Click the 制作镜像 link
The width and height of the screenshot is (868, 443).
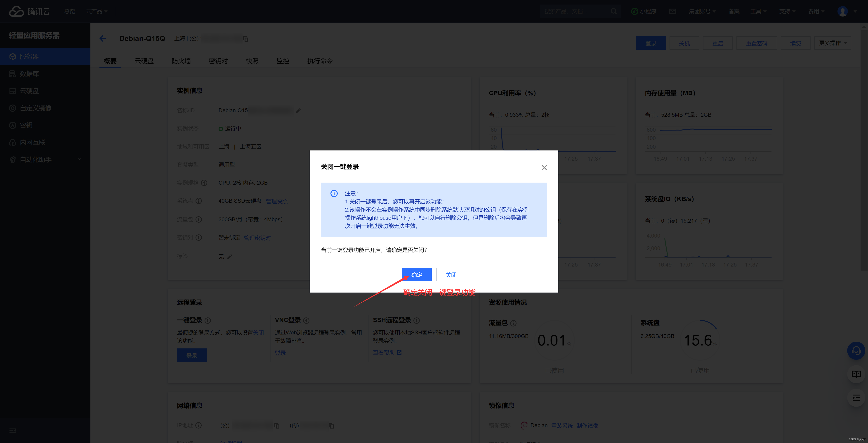[x=587, y=426]
